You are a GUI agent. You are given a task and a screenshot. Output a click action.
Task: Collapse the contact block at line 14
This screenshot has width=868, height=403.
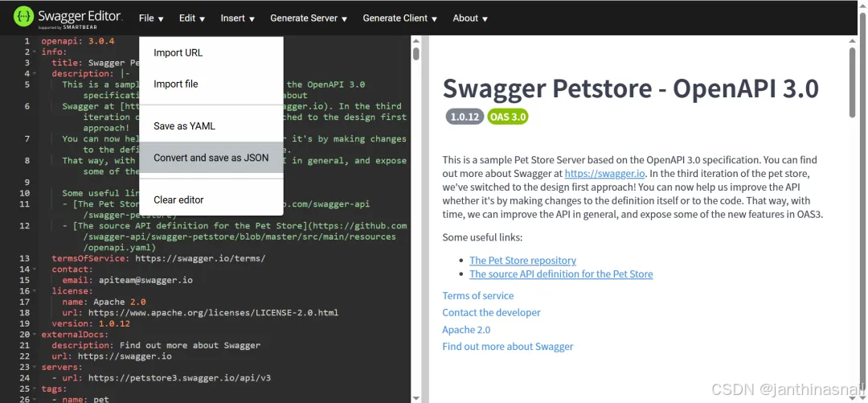tap(35, 269)
